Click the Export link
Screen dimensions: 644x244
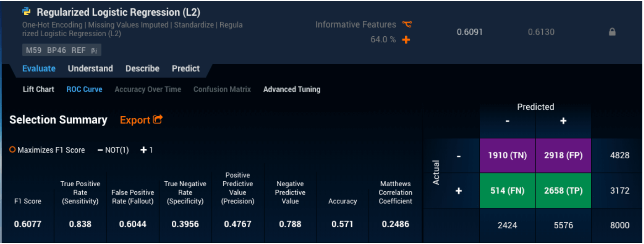coord(135,120)
